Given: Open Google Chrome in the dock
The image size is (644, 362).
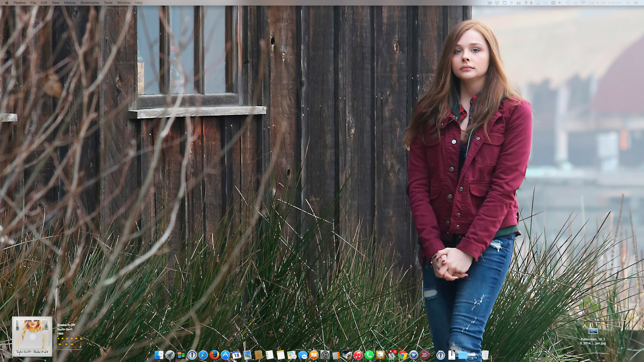Looking at the screenshot, I should (x=402, y=355).
